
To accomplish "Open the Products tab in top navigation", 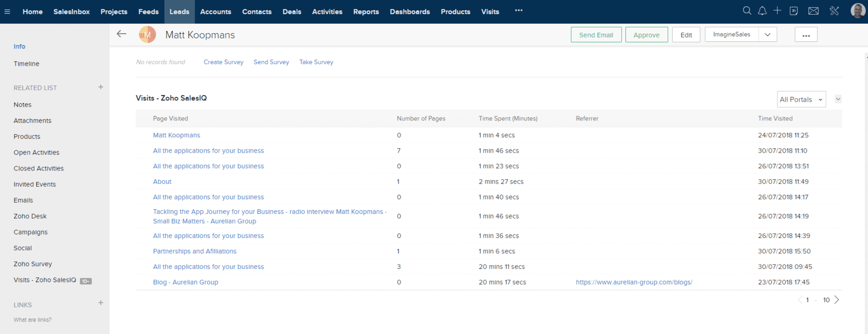I will tap(456, 11).
